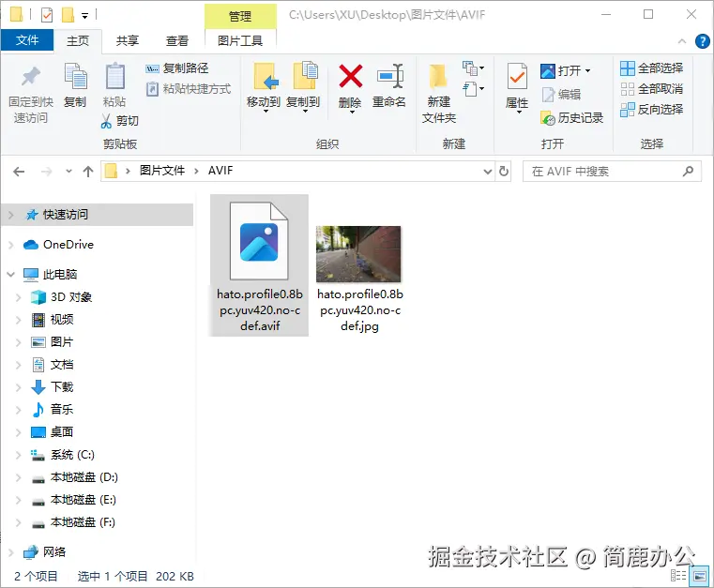Open the New Item dropdown icon
The image size is (714, 588).
click(474, 68)
